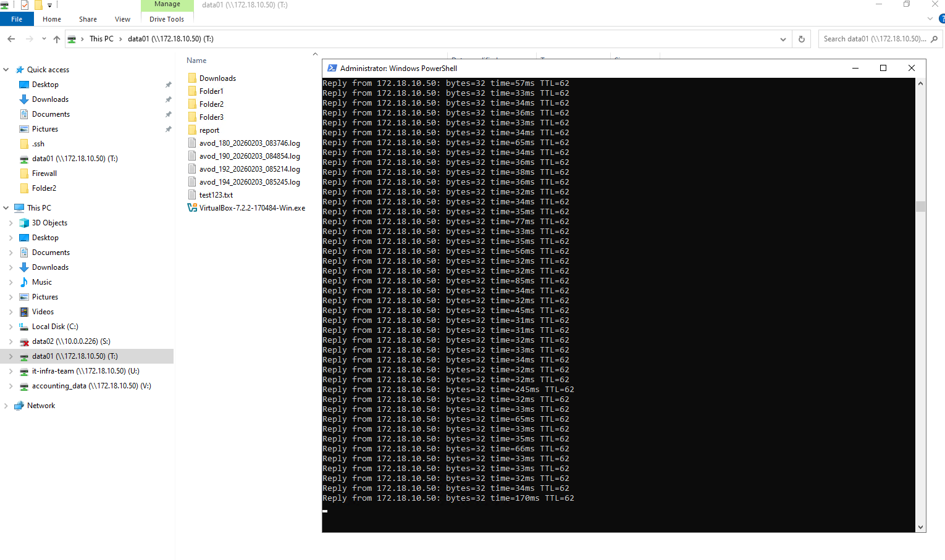Select Downloads under Quick access
Image resolution: width=945 pixels, height=560 pixels.
[x=50, y=99]
